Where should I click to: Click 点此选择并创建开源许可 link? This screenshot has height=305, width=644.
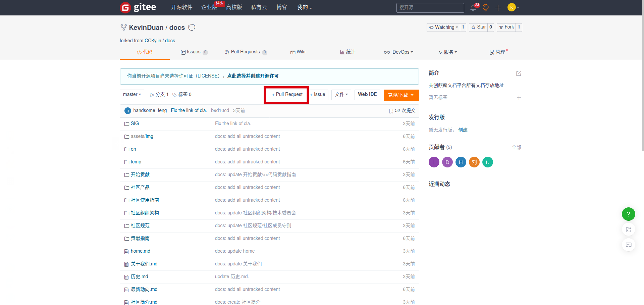[253, 76]
